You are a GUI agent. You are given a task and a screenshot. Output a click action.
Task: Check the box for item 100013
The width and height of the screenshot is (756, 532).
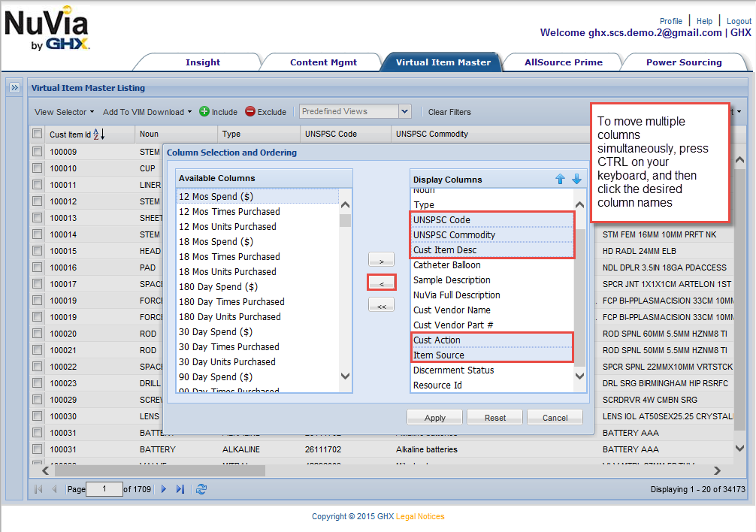click(x=37, y=217)
